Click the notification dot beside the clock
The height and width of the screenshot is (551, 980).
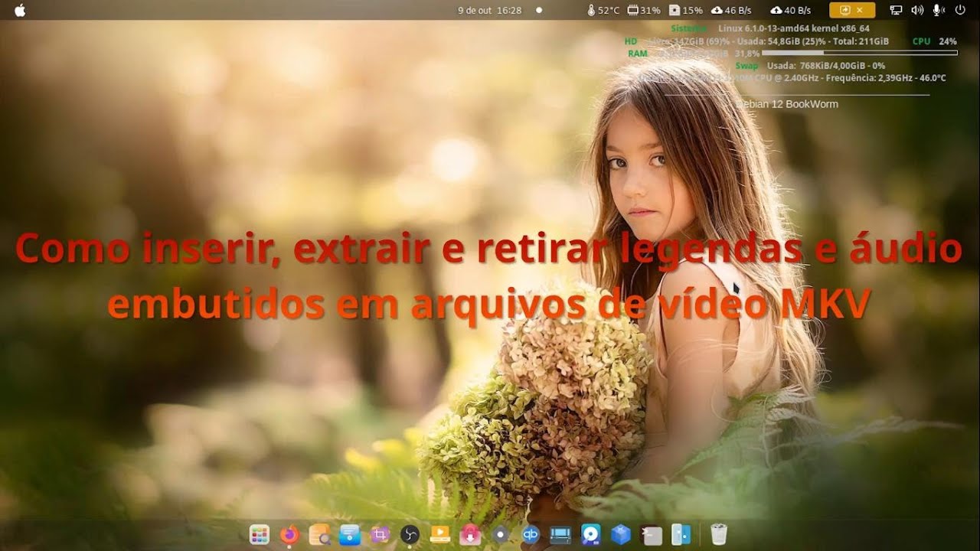[x=539, y=11]
